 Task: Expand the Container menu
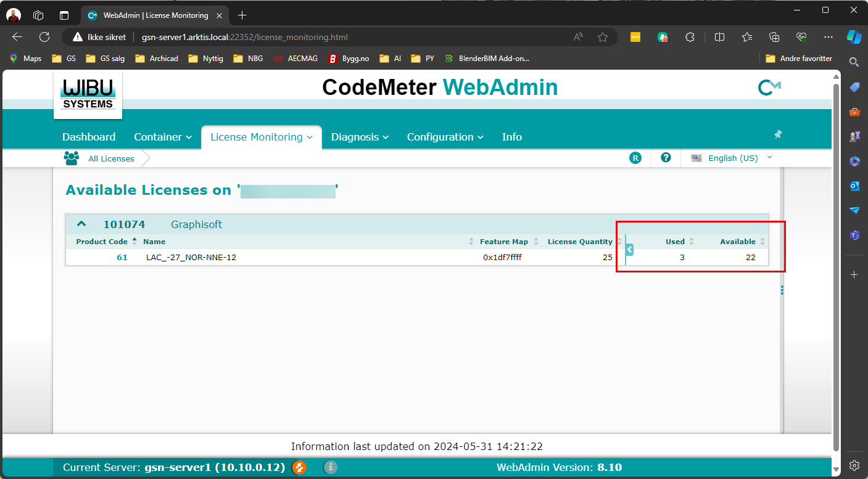tap(163, 137)
